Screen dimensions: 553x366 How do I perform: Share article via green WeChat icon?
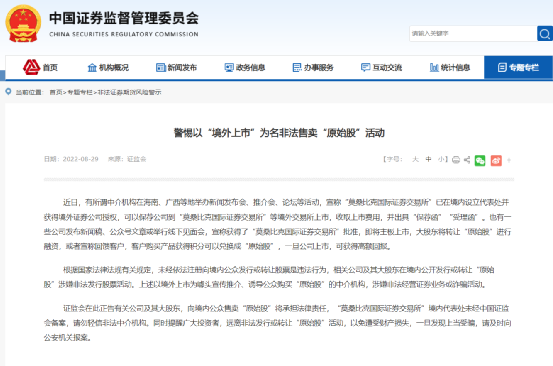pyautogui.click(x=480, y=160)
